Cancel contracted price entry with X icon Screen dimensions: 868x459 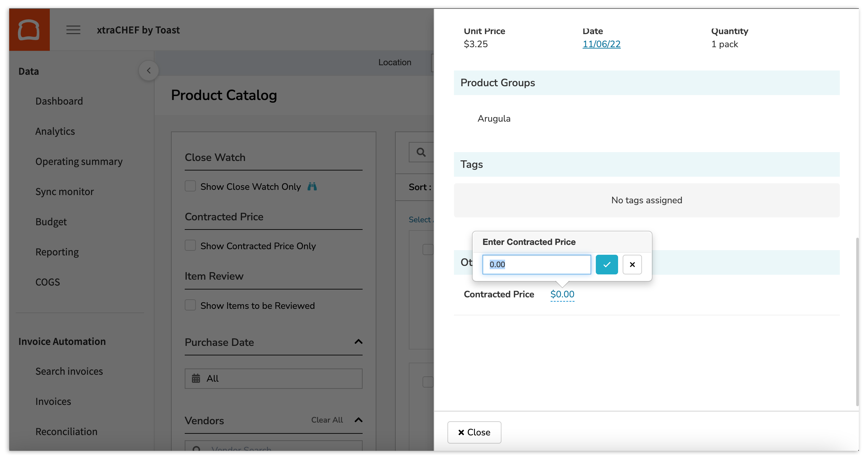click(632, 265)
